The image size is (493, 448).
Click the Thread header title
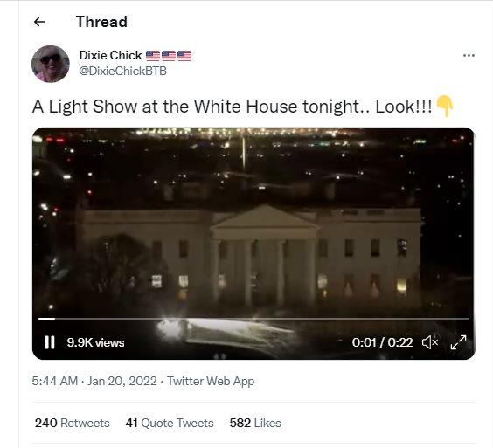pyautogui.click(x=101, y=22)
